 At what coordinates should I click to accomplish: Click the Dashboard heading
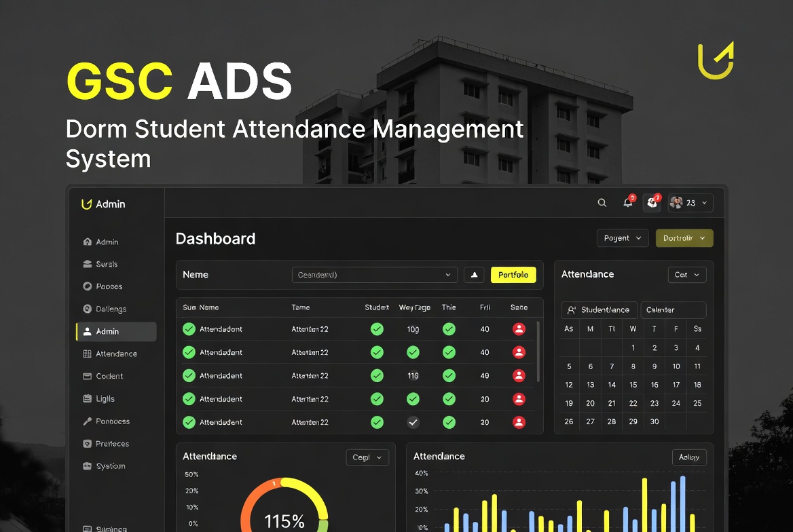point(215,239)
